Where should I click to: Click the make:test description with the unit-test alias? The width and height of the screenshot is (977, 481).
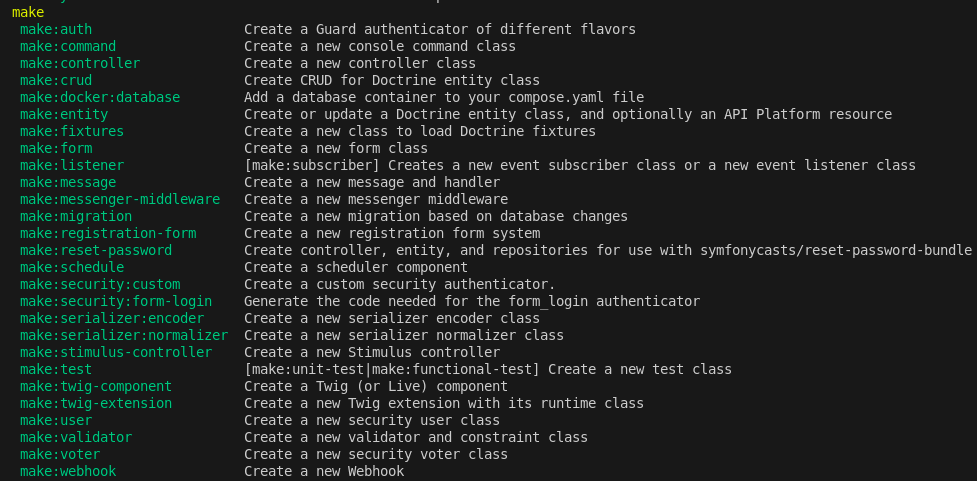point(487,370)
